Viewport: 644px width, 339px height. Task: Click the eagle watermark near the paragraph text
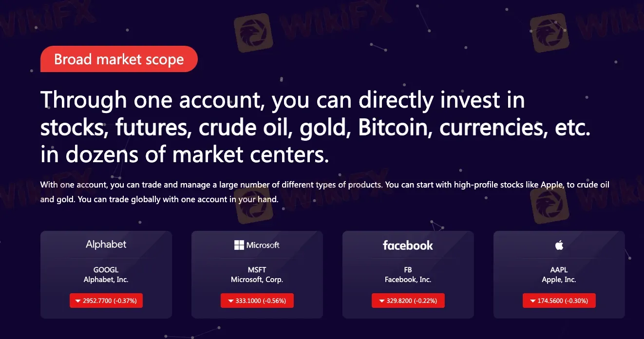[253, 204]
